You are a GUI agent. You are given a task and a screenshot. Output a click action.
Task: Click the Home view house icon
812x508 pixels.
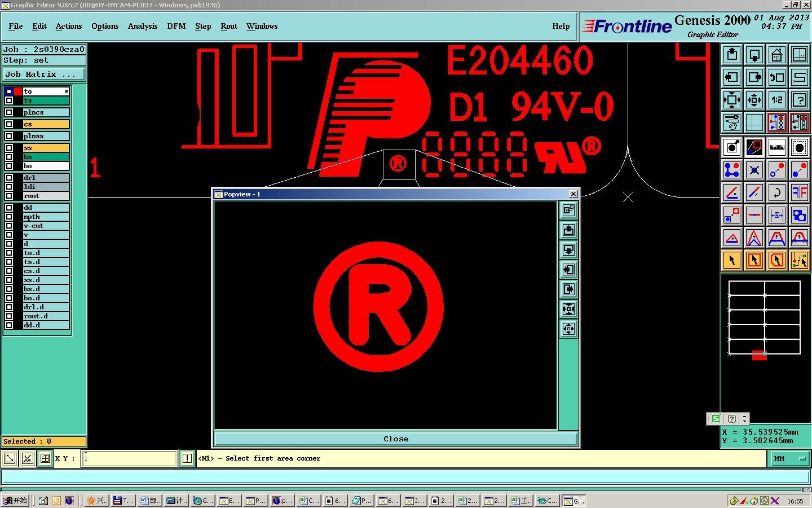(x=777, y=55)
